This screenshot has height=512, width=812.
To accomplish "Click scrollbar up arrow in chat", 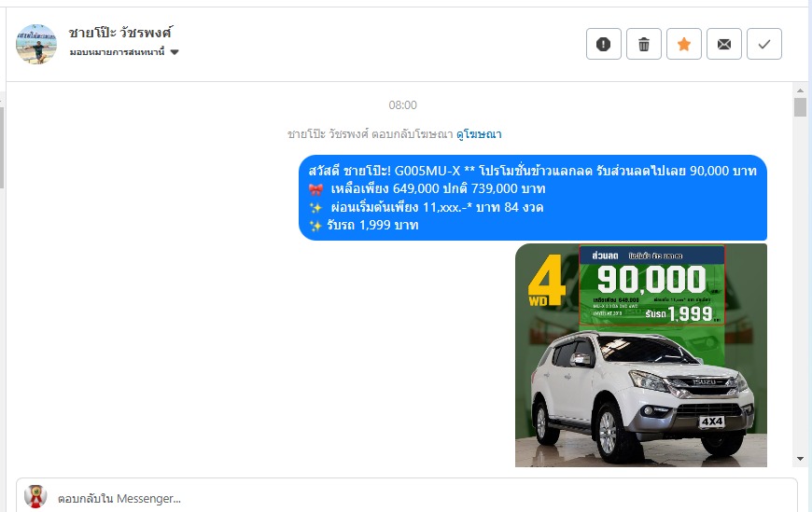I will [x=800, y=90].
